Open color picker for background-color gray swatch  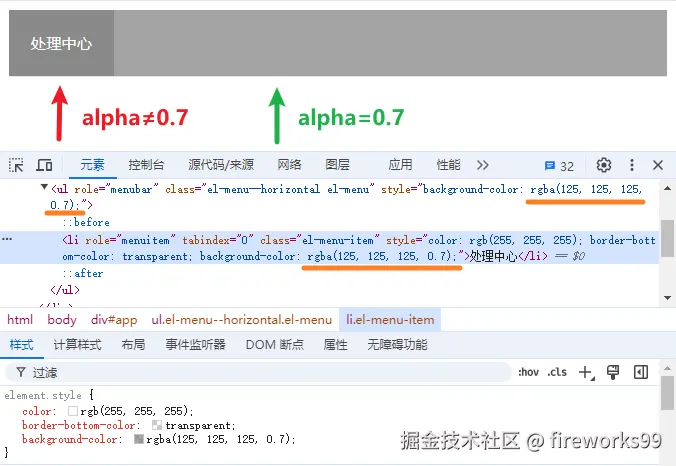coord(139,439)
